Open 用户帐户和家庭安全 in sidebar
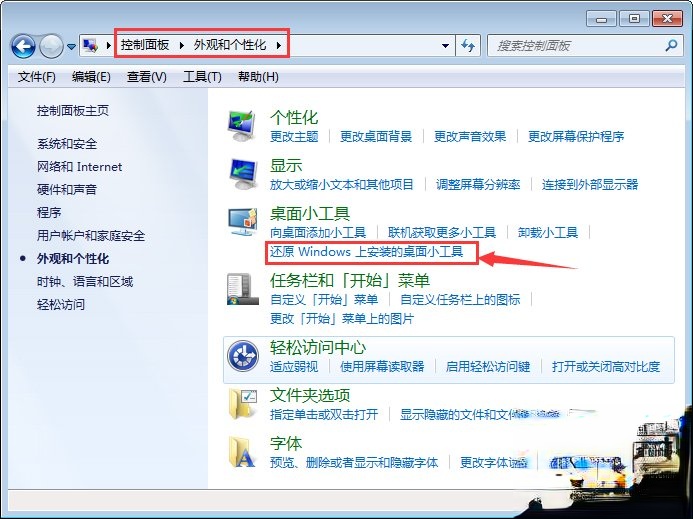 point(91,236)
